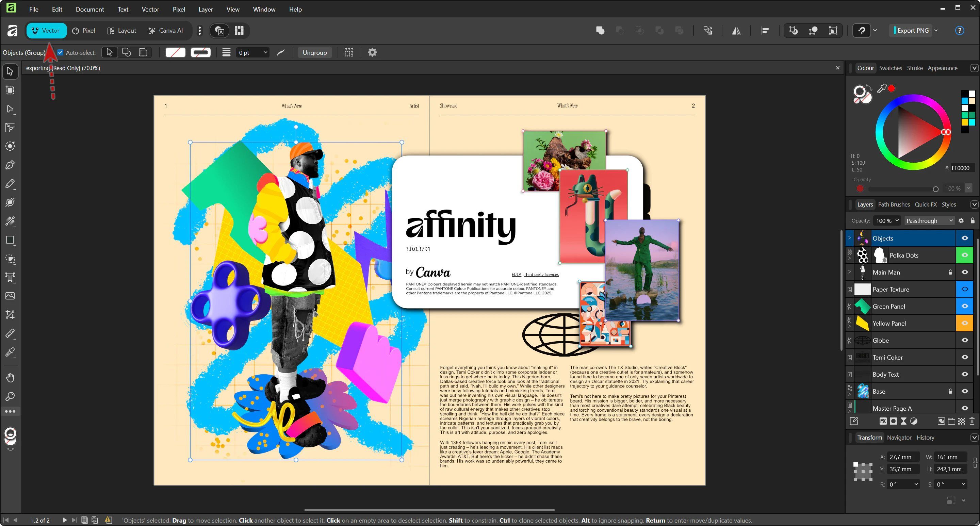Viewport: 980px width, 526px height.
Task: Open the Layer Effects (FX) dialog
Action: click(883, 421)
